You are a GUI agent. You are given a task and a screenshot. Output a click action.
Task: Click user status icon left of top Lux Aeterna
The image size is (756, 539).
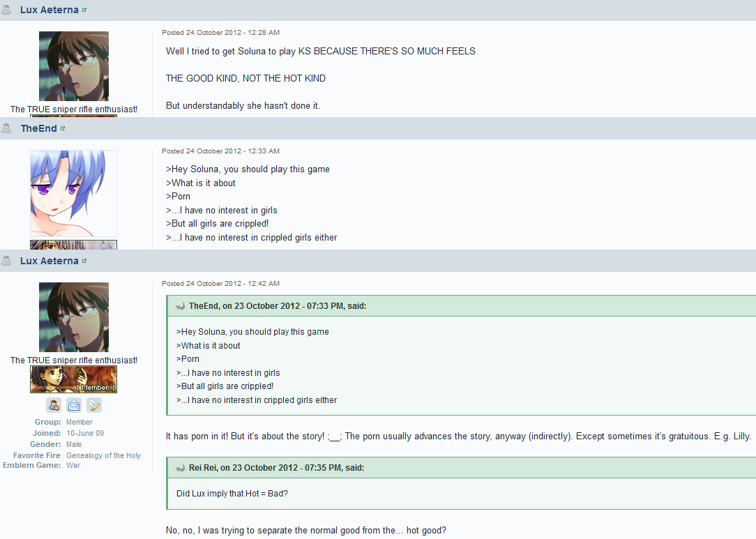6,10
